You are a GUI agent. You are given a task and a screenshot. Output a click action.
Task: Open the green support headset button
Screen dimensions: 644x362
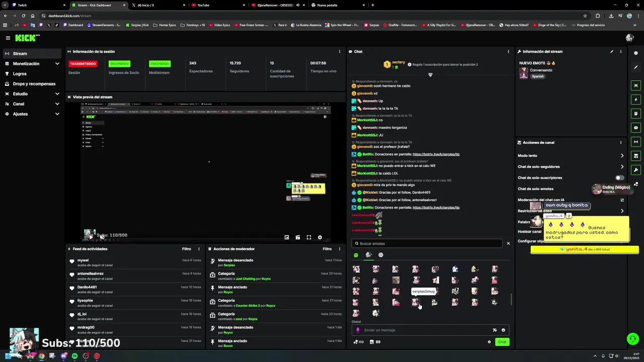pyautogui.click(x=633, y=339)
